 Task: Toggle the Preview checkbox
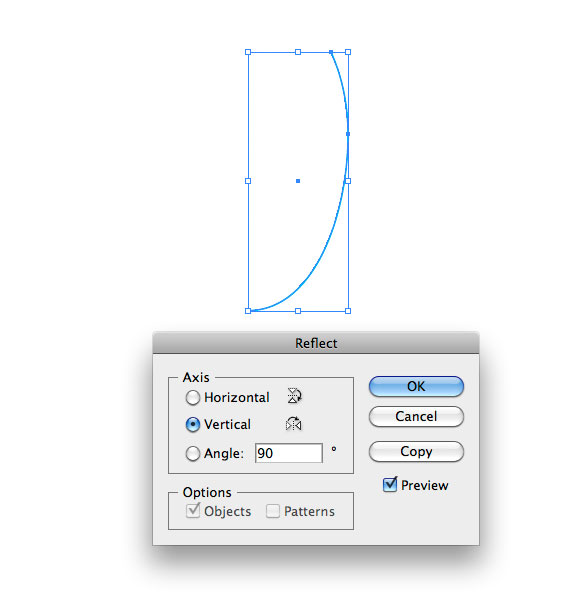click(x=390, y=485)
